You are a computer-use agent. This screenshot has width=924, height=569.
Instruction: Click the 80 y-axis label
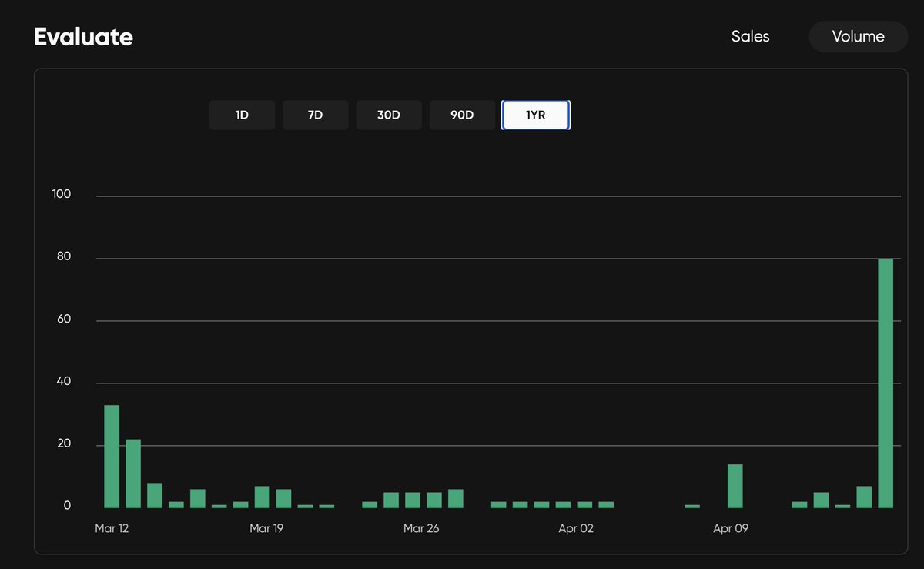(x=64, y=256)
